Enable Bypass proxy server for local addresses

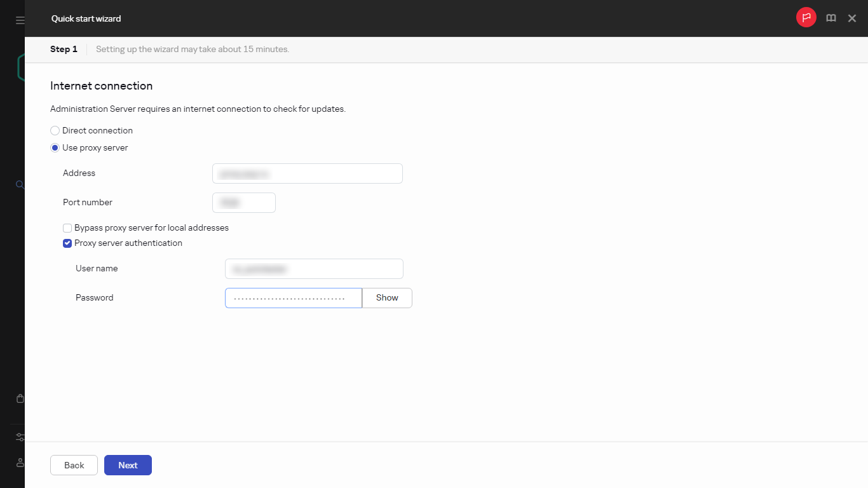click(67, 228)
